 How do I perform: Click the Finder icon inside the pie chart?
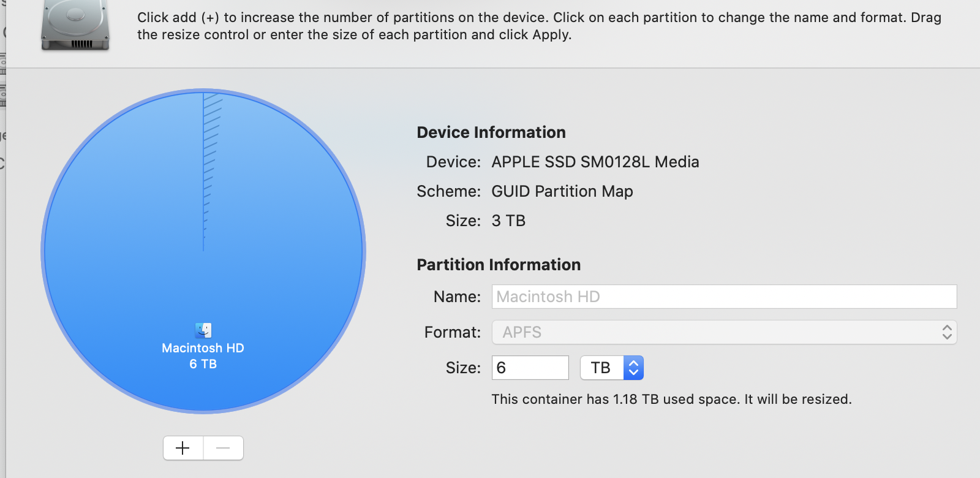coord(203,330)
